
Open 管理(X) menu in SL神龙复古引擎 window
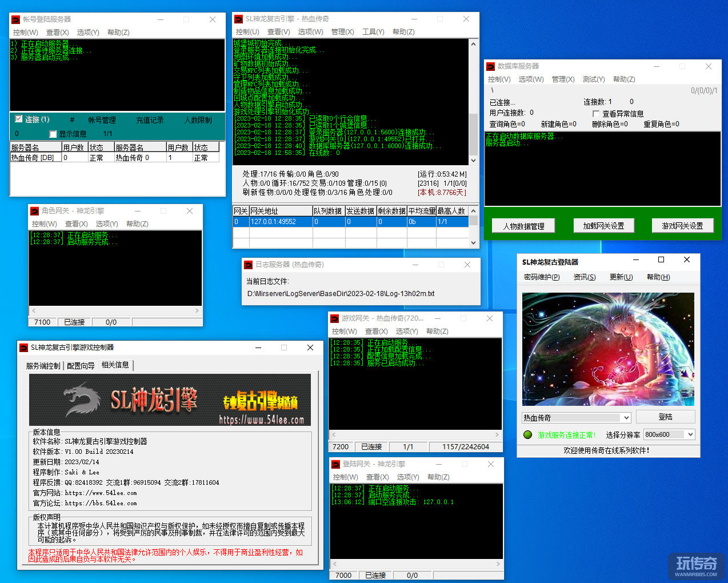342,32
